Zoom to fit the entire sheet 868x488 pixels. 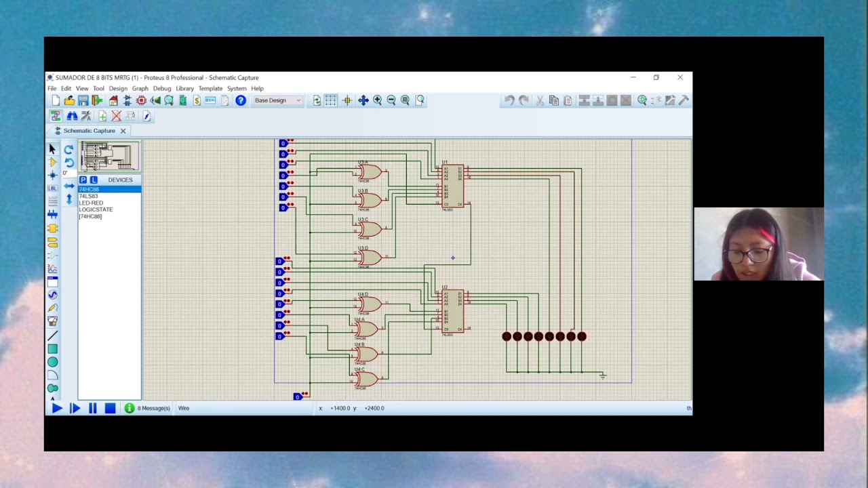406,100
